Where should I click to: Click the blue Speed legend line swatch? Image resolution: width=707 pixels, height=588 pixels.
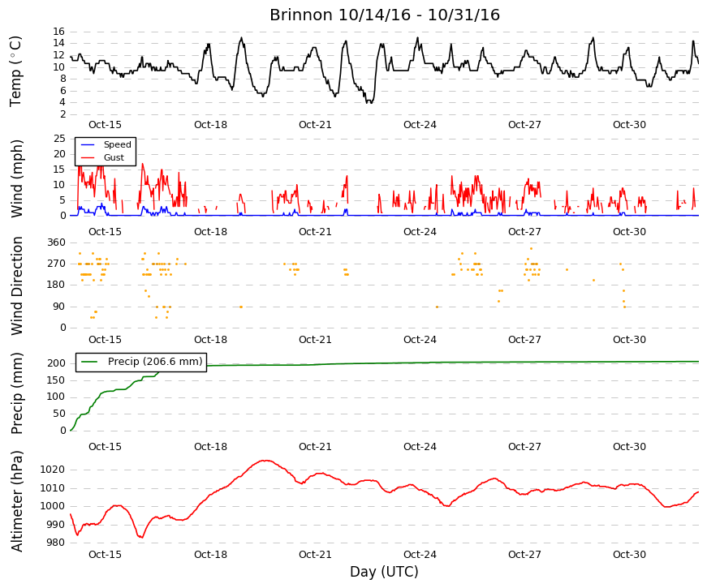point(88,144)
